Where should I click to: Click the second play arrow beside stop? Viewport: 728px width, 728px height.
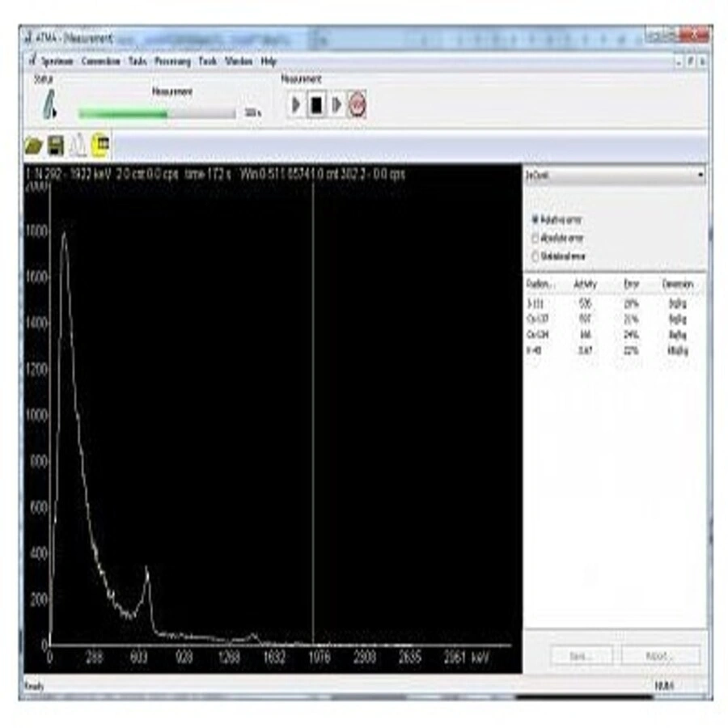pos(337,105)
